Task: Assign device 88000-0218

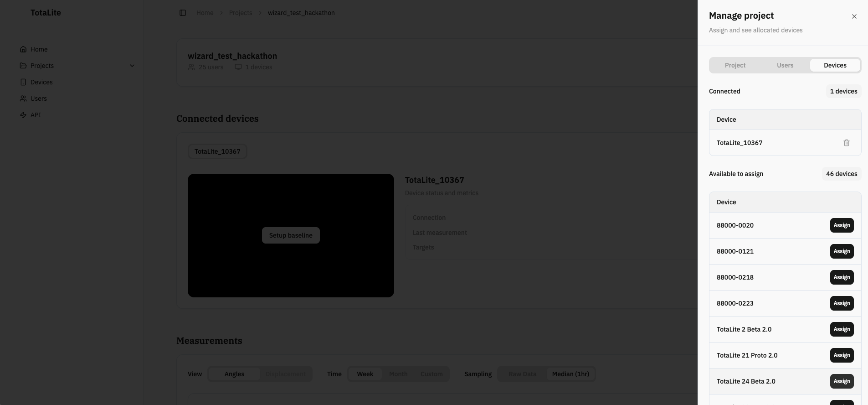Action: tap(842, 277)
